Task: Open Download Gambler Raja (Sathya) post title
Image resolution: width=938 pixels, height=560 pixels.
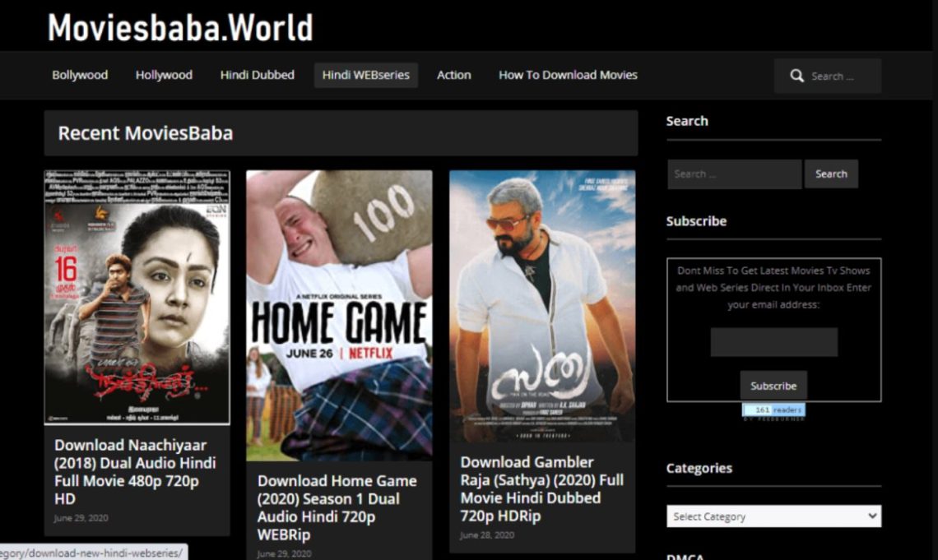Action: (542, 489)
